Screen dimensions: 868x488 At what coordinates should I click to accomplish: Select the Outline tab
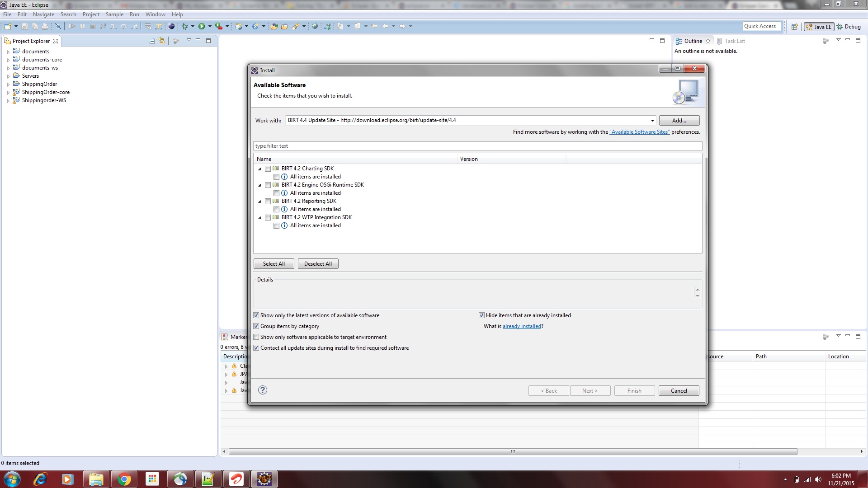coord(693,41)
